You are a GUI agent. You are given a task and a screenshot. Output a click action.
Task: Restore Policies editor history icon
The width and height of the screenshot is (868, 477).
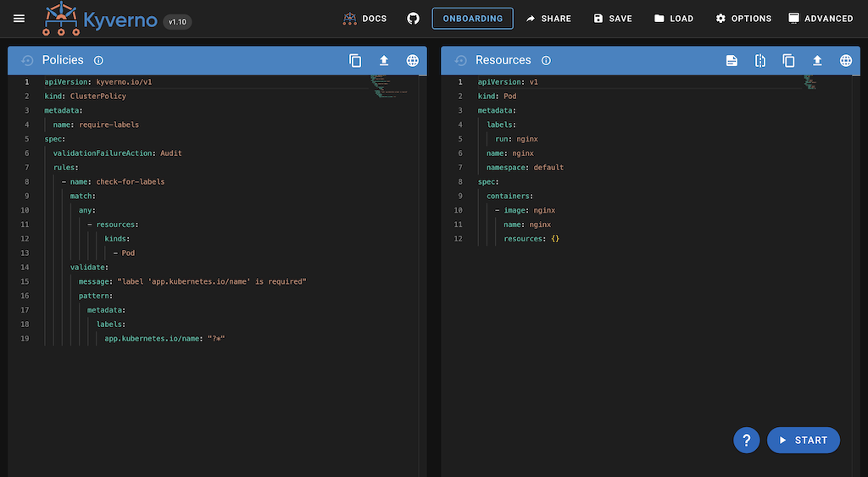(27, 60)
